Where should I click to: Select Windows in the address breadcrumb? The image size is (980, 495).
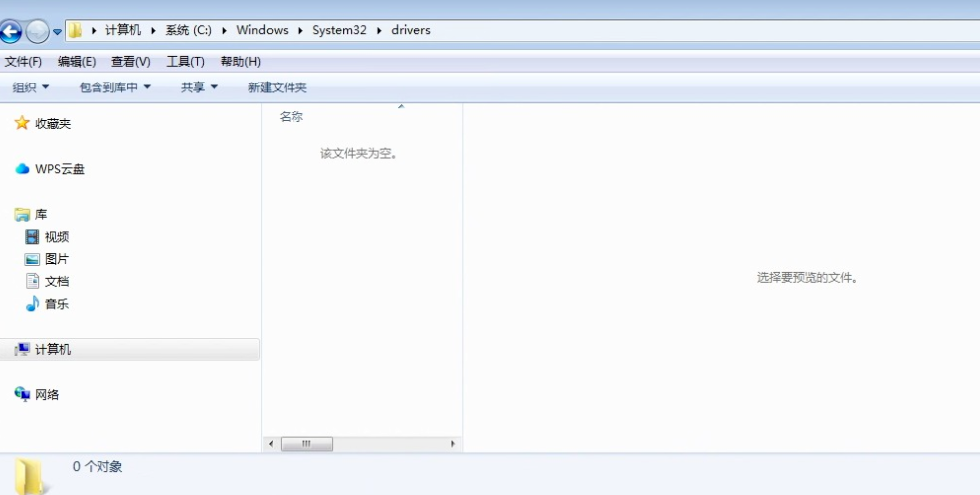[x=262, y=30]
